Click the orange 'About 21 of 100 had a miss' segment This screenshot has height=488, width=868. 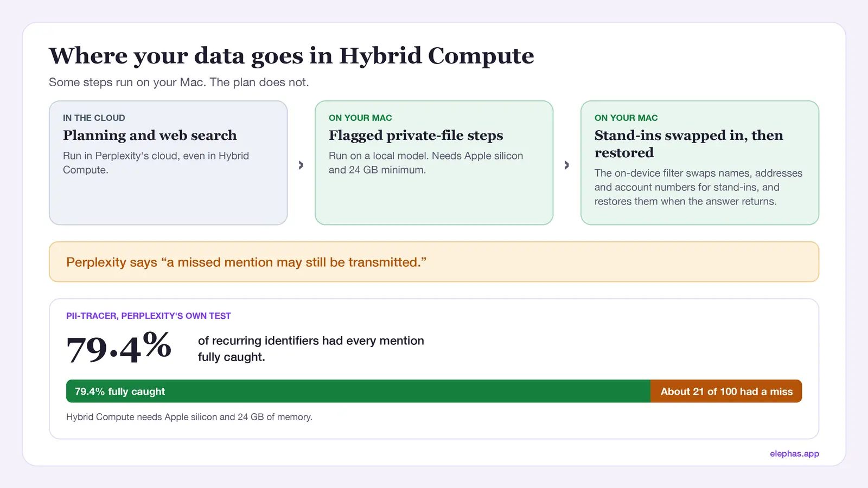726,391
